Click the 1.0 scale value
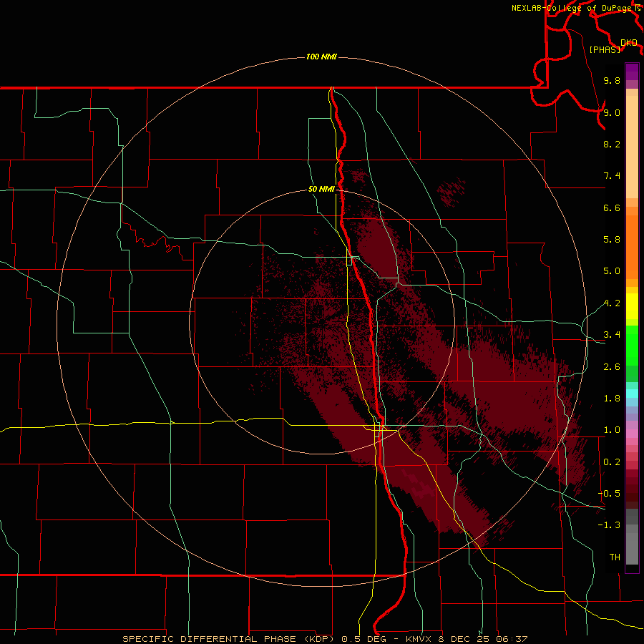Viewport: 644px width, 644px height. click(612, 430)
